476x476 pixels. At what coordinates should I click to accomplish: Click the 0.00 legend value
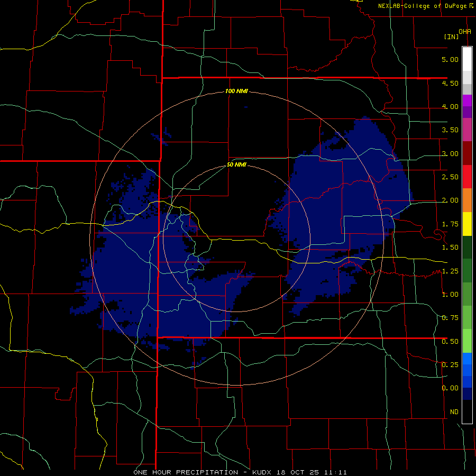coord(450,388)
